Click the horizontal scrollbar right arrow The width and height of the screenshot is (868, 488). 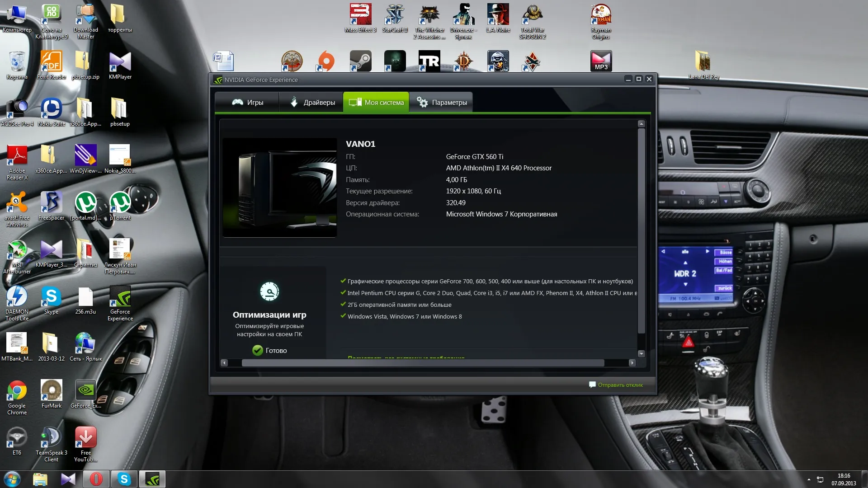632,363
